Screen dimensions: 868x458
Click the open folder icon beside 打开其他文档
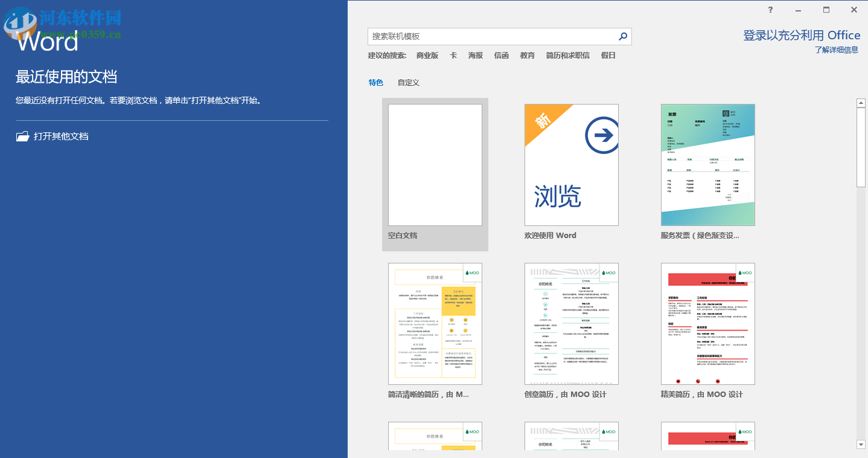(x=22, y=136)
